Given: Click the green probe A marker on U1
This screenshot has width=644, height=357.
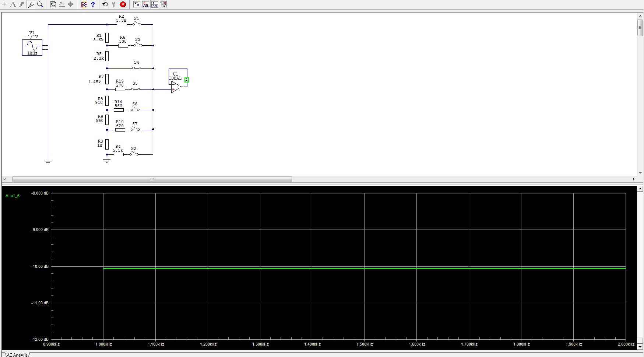Looking at the screenshot, I should tap(187, 80).
